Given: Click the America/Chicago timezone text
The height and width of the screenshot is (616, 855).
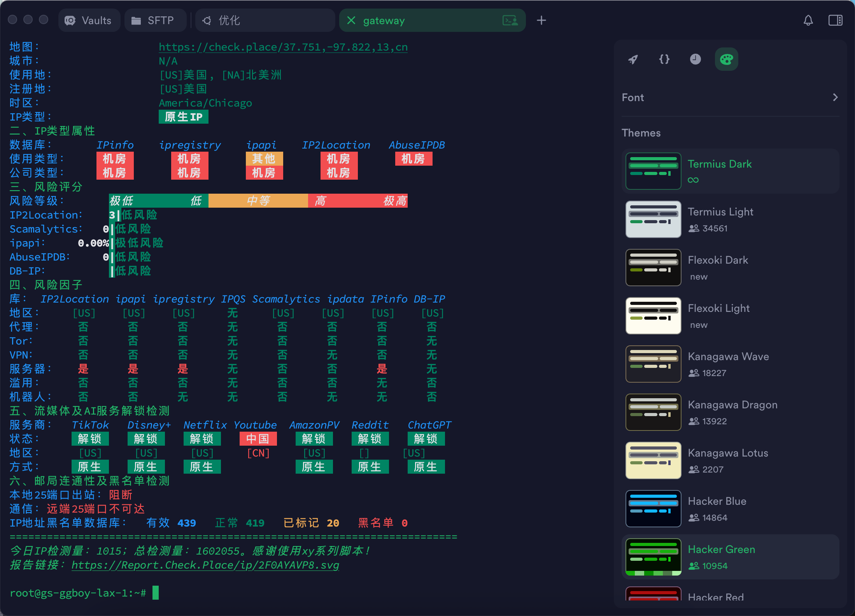Looking at the screenshot, I should 205,103.
